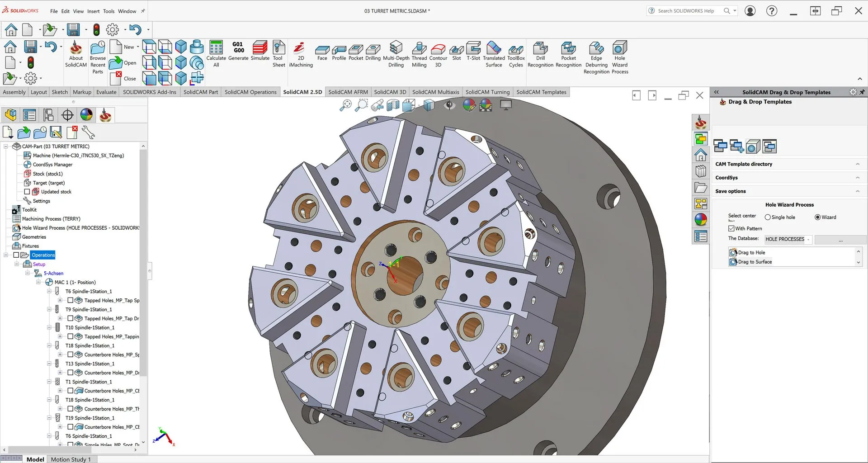Enable the Single hole radio button
Screen dimensions: 868x463
(x=768, y=217)
